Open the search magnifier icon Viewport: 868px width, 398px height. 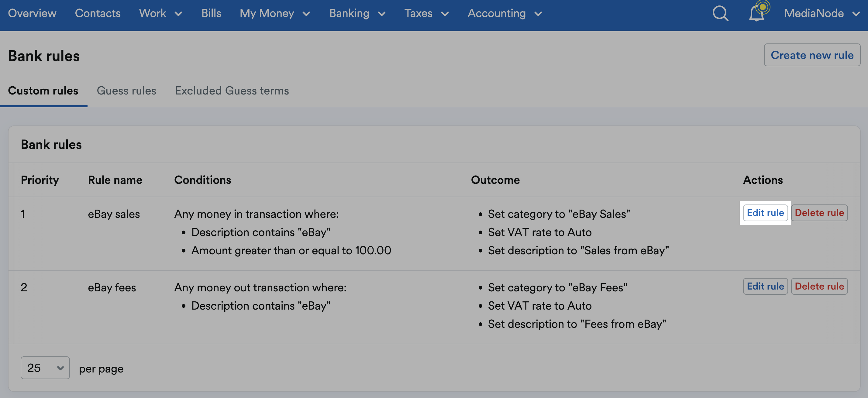pos(720,13)
